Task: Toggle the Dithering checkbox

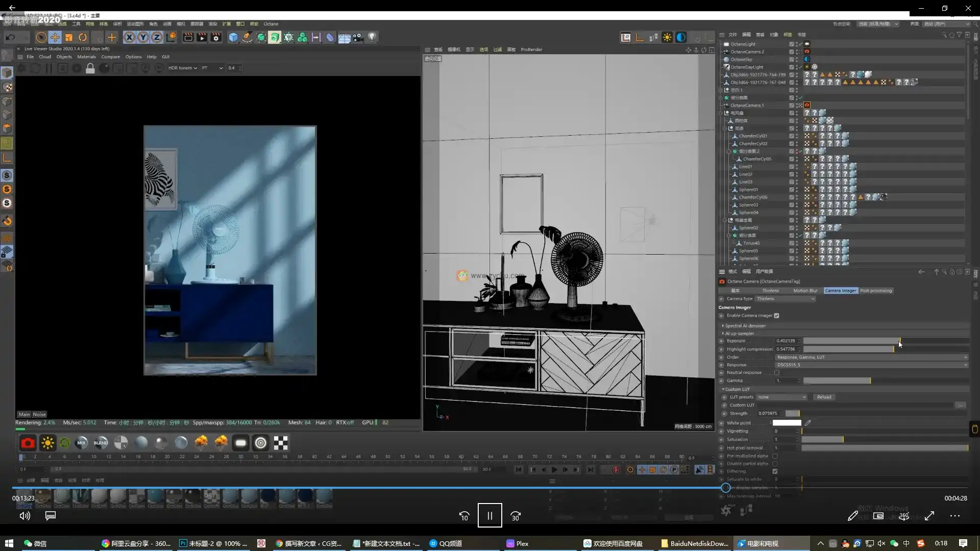Action: 775,471
